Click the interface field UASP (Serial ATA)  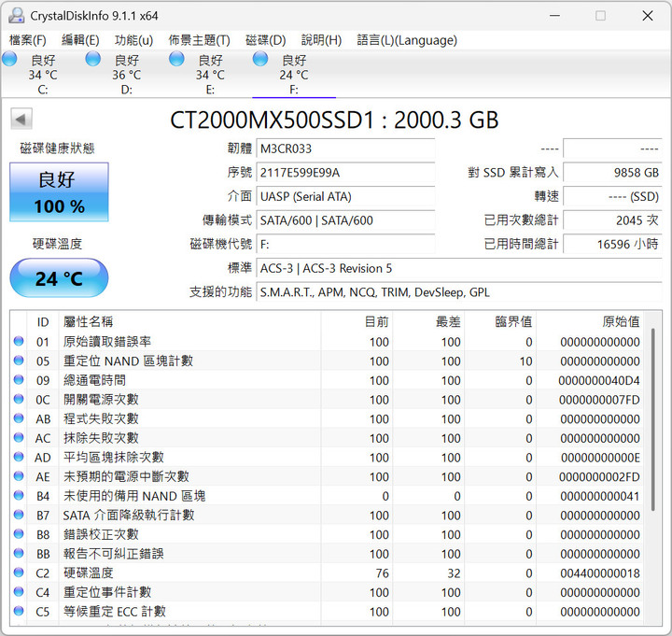pyautogui.click(x=345, y=197)
